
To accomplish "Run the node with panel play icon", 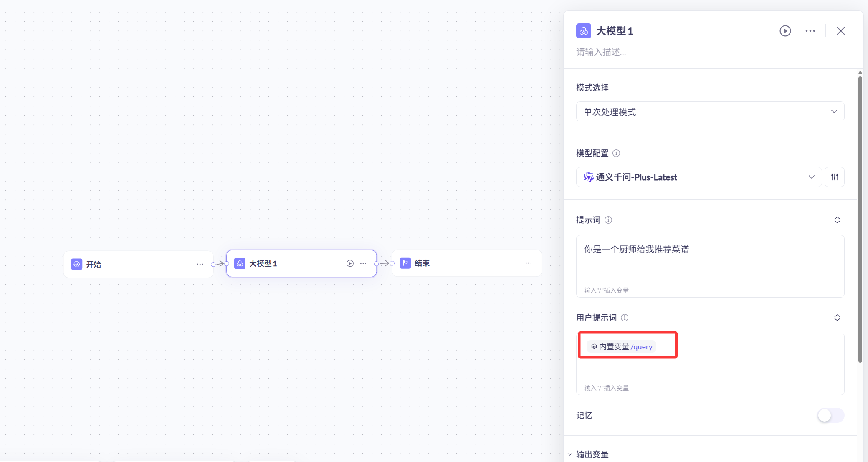I will click(x=785, y=31).
